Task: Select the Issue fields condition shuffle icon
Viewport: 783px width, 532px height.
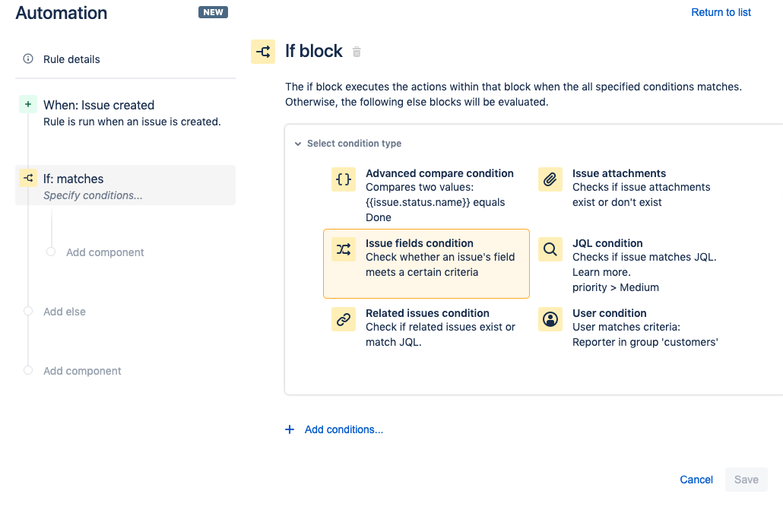Action: (x=343, y=249)
